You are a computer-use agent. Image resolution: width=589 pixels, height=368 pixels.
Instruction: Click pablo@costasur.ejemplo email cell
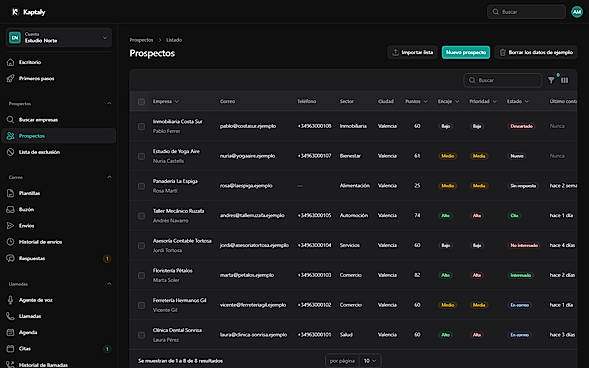click(248, 126)
